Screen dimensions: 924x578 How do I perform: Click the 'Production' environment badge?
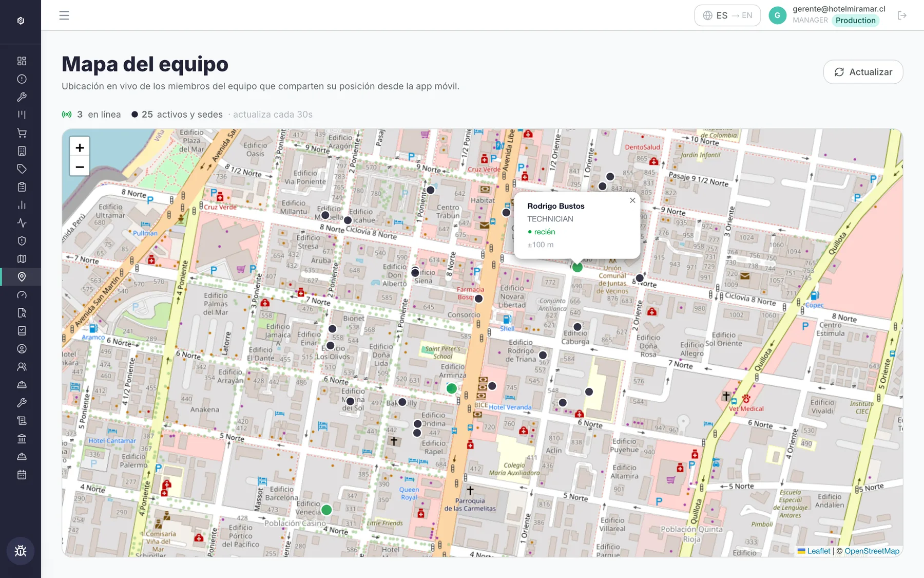pyautogui.click(x=855, y=21)
